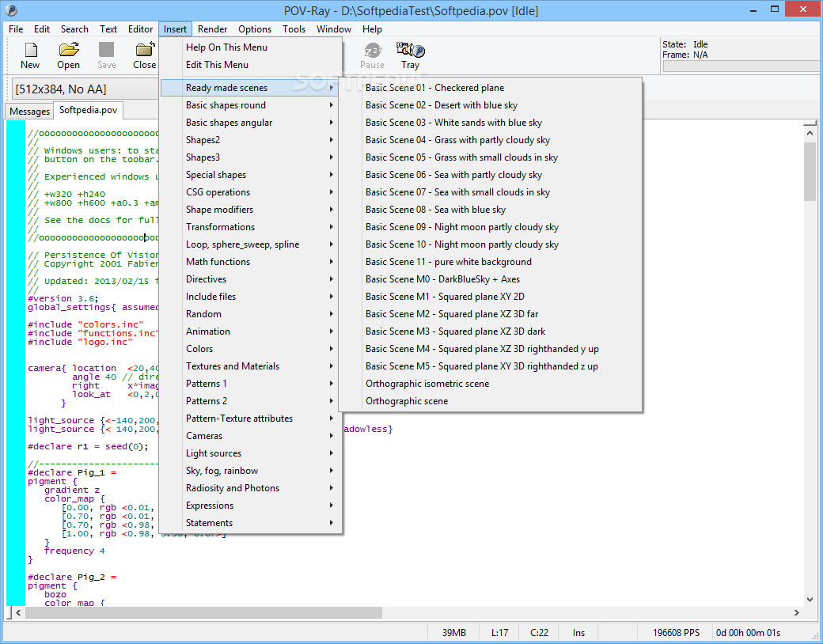Insert Basic Scene 06 - Sea with partly cloudy sky
This screenshot has width=823, height=644.
click(x=490, y=175)
